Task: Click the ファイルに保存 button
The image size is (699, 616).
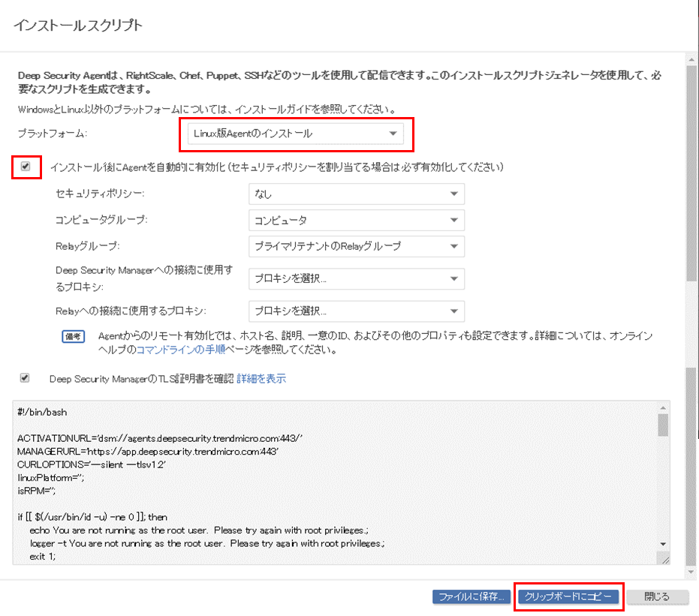Action: coord(472,597)
